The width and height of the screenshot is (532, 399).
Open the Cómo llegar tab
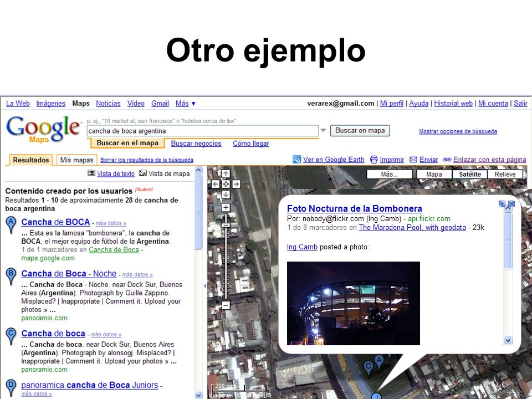pyautogui.click(x=250, y=144)
